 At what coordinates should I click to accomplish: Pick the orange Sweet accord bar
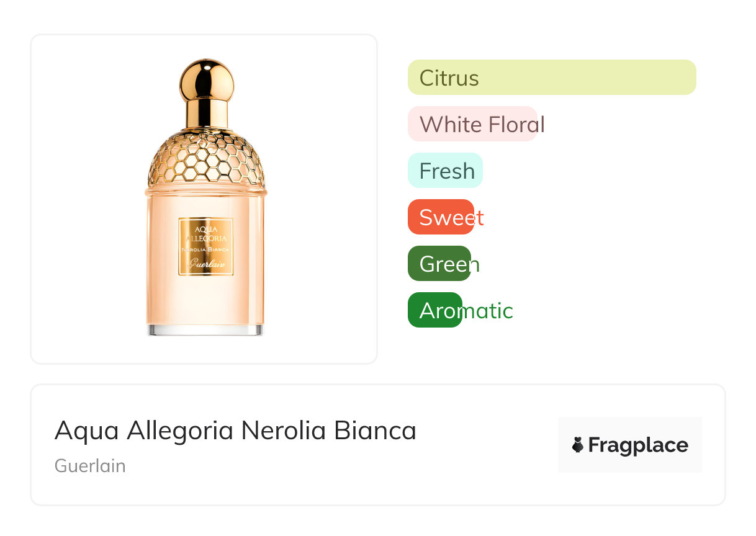pyautogui.click(x=441, y=217)
